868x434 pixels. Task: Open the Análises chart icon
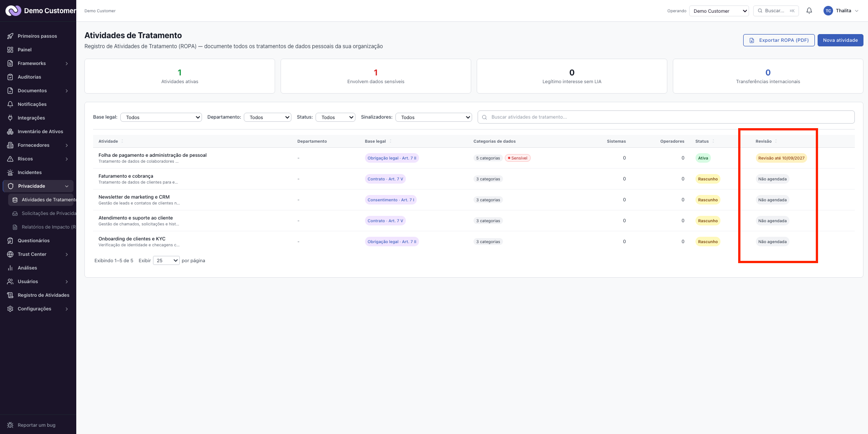10,268
